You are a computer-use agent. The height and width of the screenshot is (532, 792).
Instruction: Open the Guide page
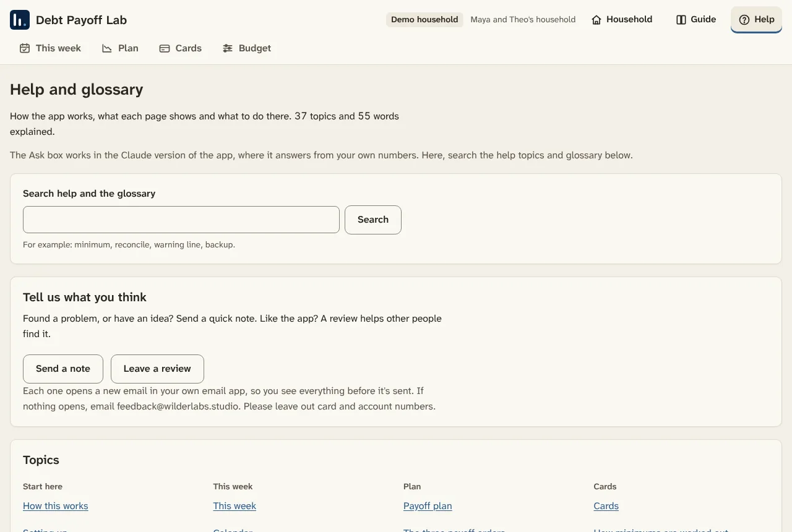tap(696, 20)
